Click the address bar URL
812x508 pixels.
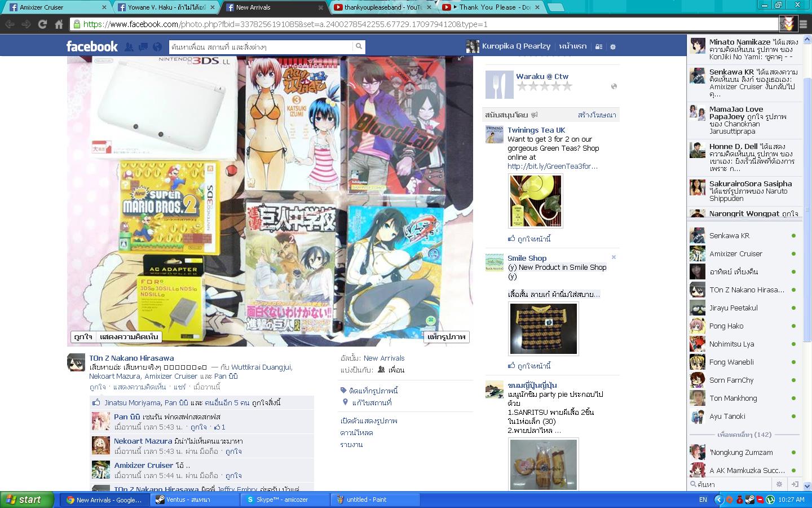(285, 24)
